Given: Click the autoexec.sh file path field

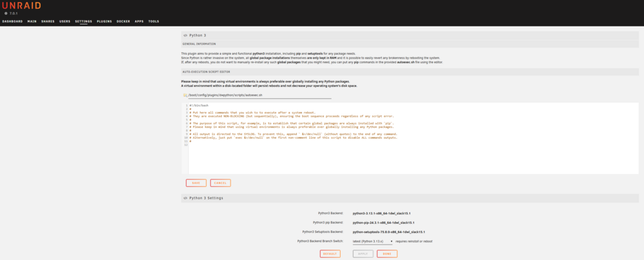Looking at the screenshot, I should [260, 95].
